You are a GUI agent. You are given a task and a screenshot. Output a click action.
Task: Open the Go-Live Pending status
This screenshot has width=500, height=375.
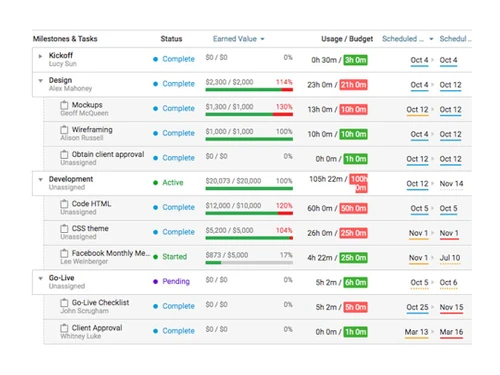[x=176, y=281]
